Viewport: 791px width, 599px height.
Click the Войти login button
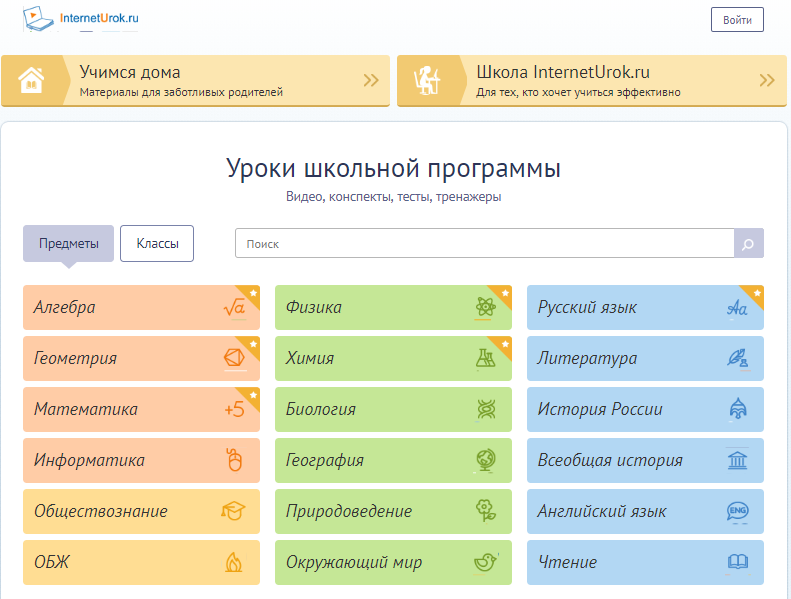[737, 20]
